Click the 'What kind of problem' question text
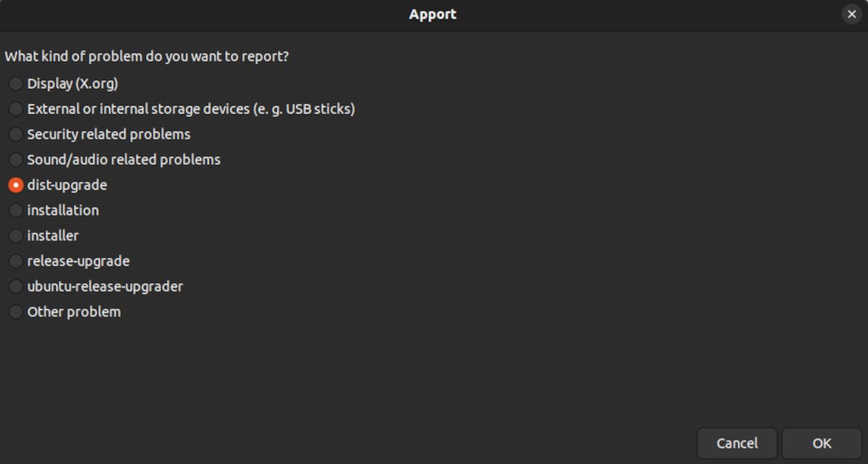This screenshot has width=868, height=464. [147, 56]
